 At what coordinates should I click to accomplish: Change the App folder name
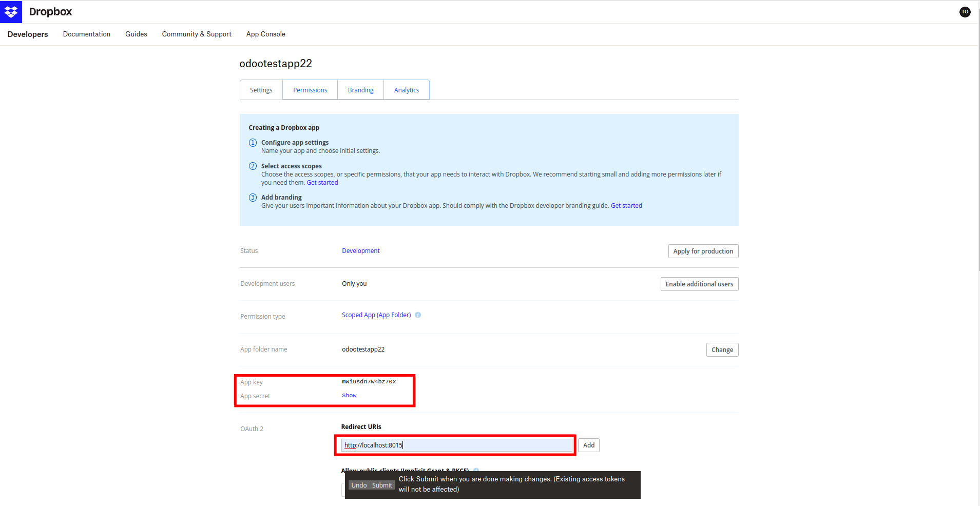click(x=722, y=350)
